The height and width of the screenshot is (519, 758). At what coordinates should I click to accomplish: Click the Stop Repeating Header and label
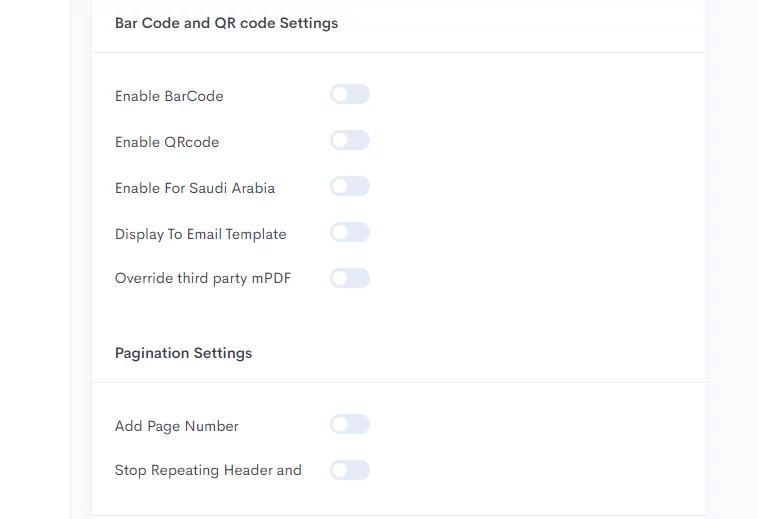pyautogui.click(x=208, y=470)
